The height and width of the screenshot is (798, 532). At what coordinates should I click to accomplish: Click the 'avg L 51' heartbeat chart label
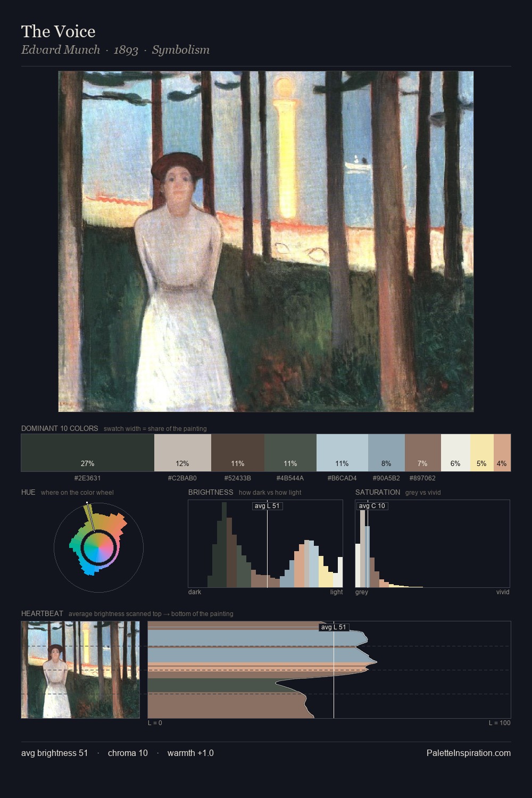pyautogui.click(x=334, y=627)
